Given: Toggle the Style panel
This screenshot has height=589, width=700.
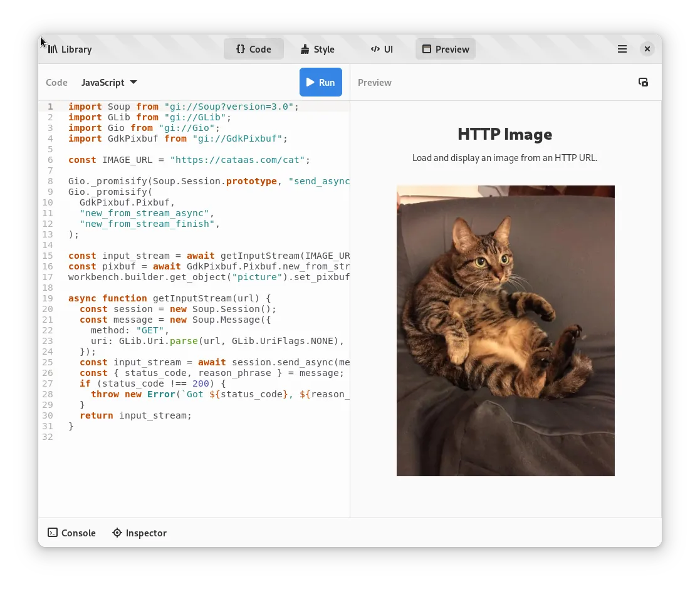Looking at the screenshot, I should pos(317,50).
